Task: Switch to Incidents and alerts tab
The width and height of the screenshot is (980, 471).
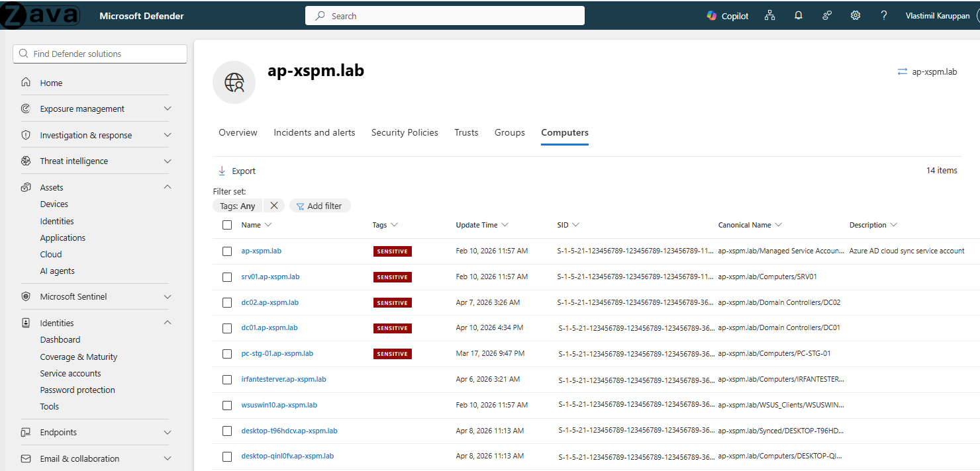Action: 315,132
